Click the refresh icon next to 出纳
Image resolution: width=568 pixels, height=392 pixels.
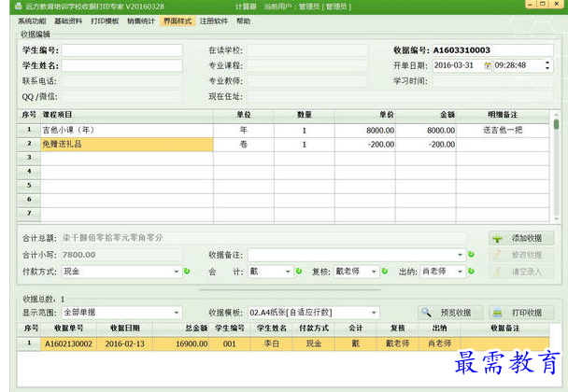coord(471,271)
